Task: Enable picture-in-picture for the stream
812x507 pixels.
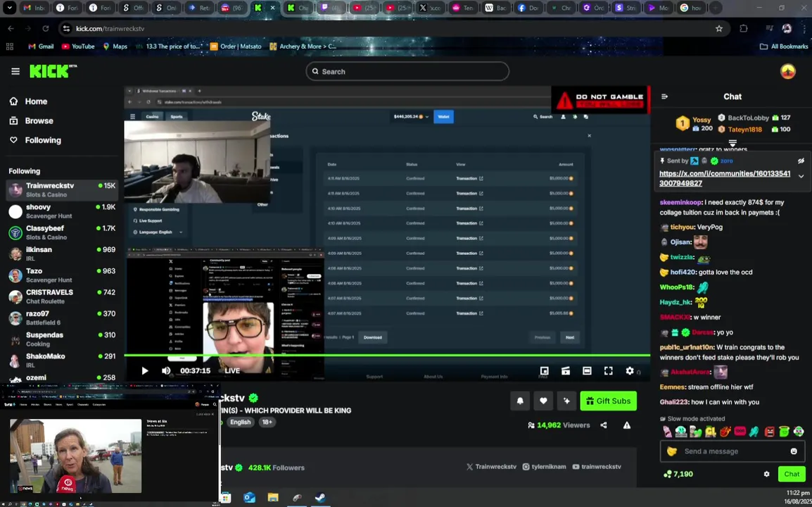Action: point(545,370)
